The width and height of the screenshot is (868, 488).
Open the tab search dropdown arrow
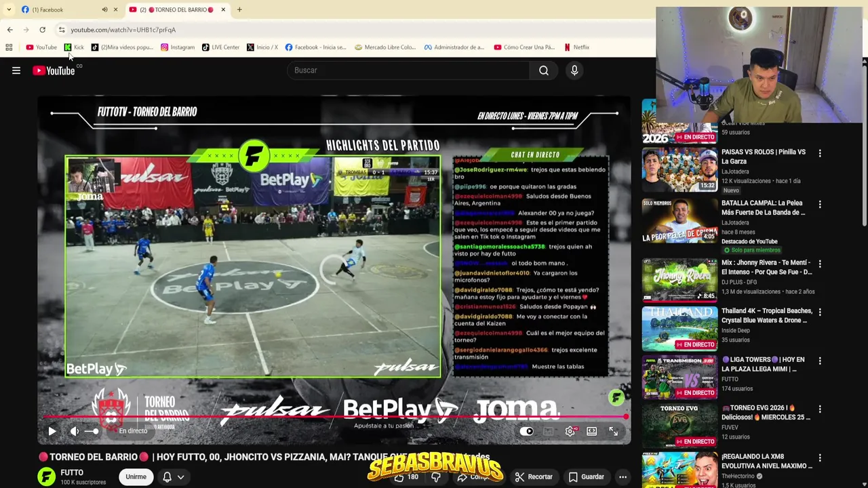(x=8, y=9)
